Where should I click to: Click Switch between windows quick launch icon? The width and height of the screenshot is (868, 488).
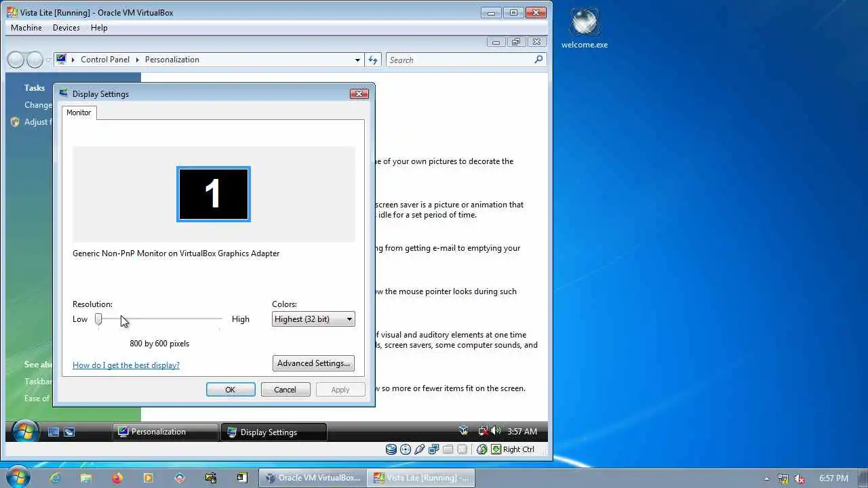[69, 432]
